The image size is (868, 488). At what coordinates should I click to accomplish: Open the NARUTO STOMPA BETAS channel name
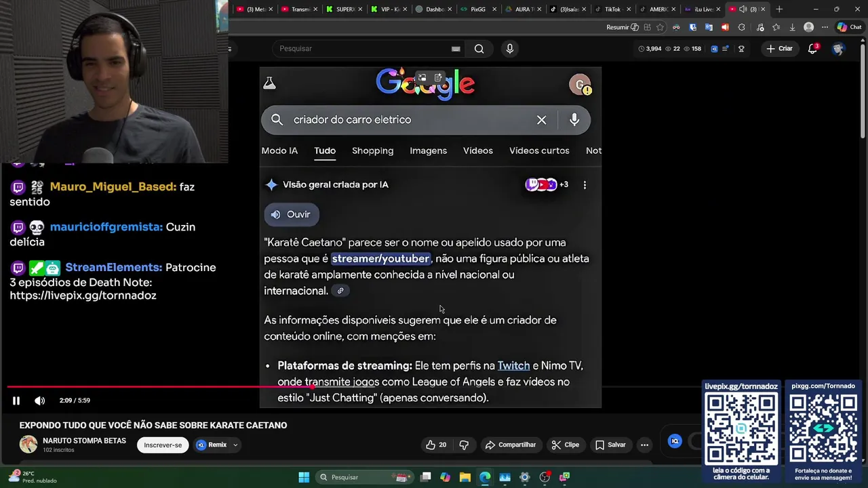coord(84,441)
